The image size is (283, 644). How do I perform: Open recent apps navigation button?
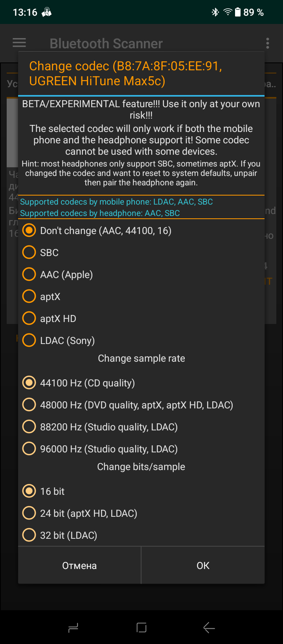coord(73,628)
